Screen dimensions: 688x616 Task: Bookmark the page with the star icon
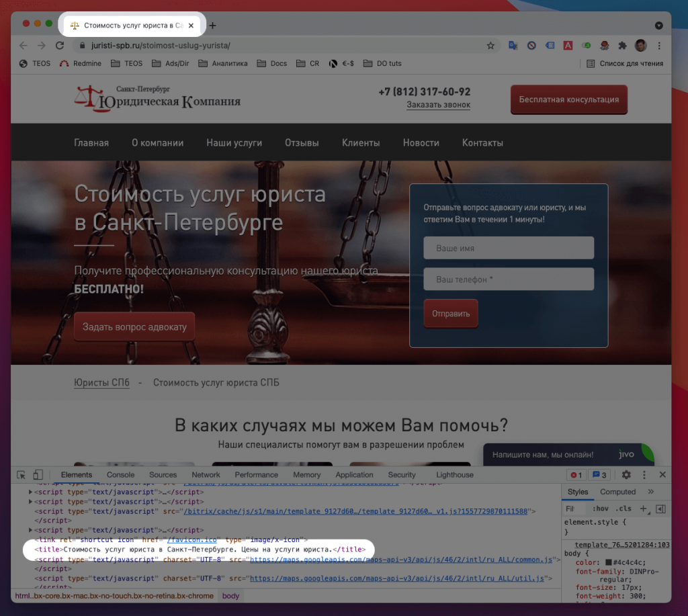coord(490,46)
